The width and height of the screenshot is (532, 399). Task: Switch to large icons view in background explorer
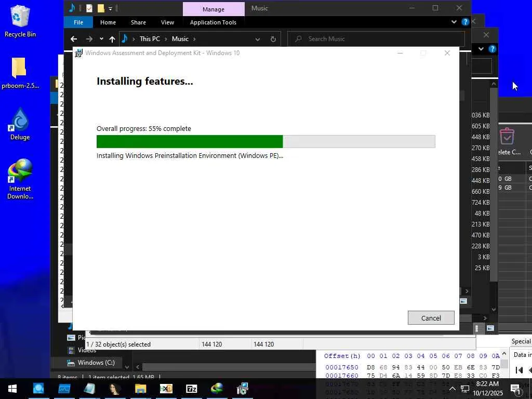490,328
